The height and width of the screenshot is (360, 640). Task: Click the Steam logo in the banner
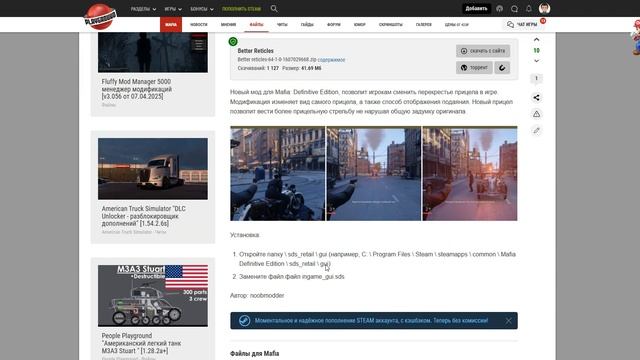point(244,321)
